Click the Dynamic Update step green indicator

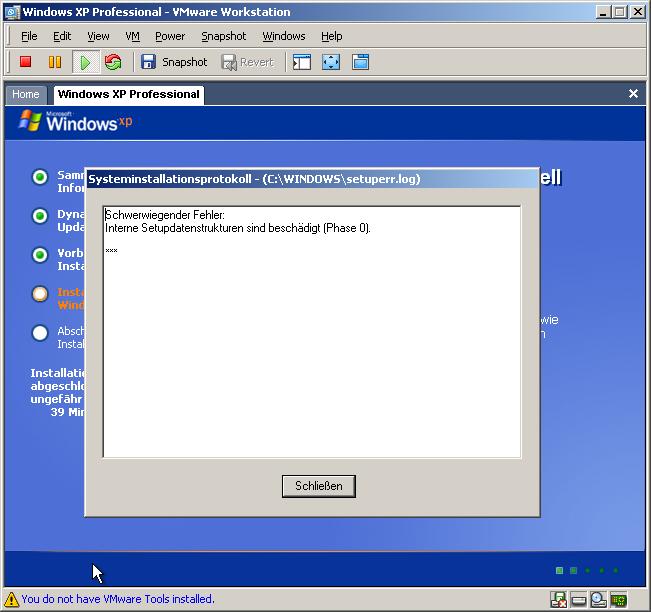point(40,216)
